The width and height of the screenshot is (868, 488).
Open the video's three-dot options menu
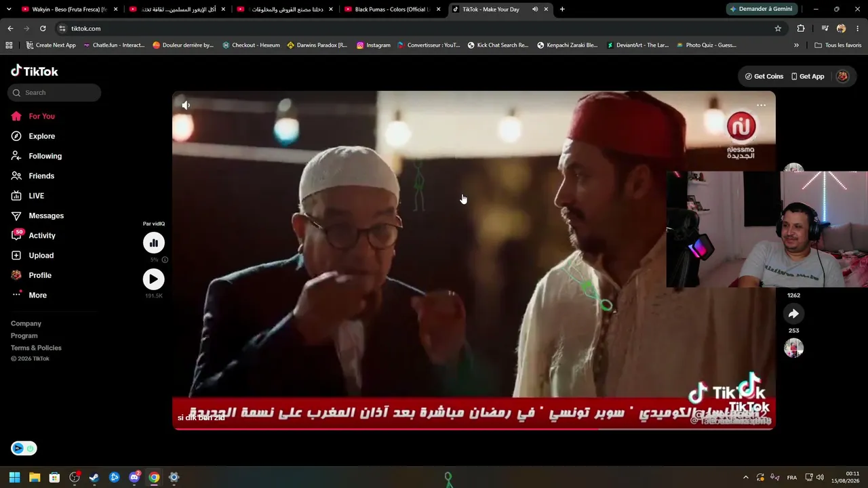762,105
